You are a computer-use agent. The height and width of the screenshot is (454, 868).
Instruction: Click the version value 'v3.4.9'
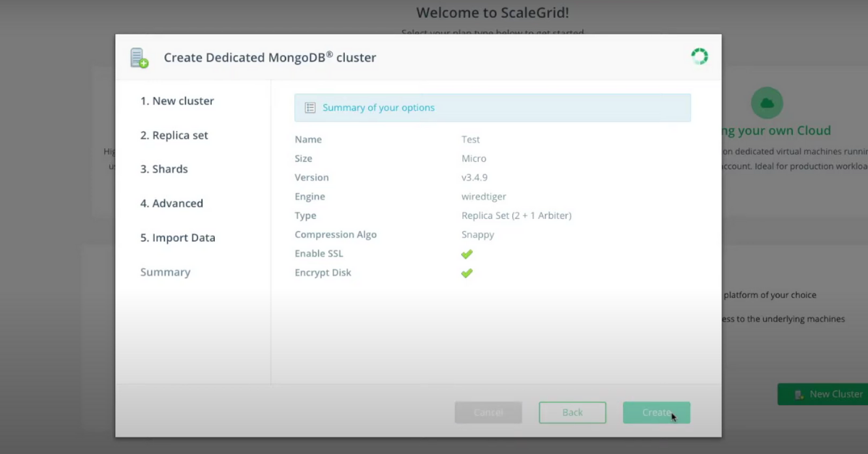click(x=475, y=177)
